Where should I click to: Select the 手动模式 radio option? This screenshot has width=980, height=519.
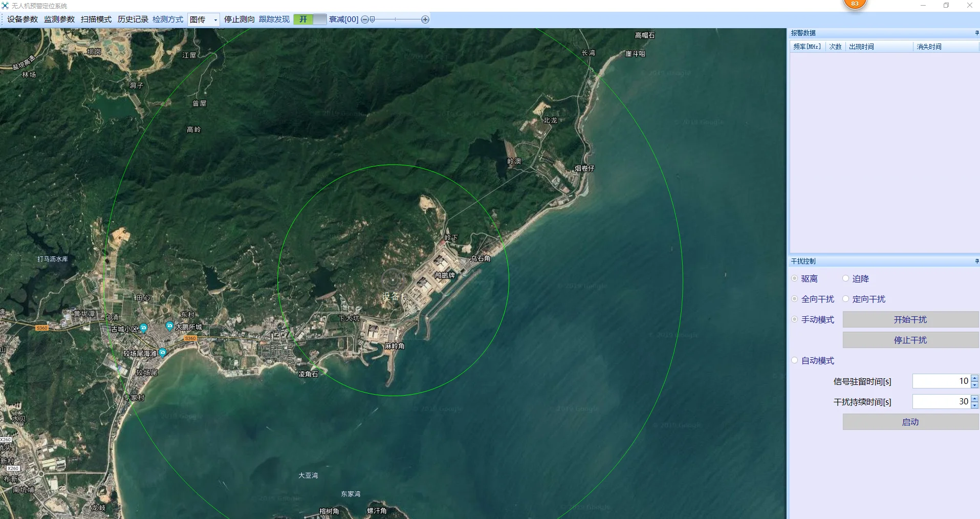tap(795, 319)
